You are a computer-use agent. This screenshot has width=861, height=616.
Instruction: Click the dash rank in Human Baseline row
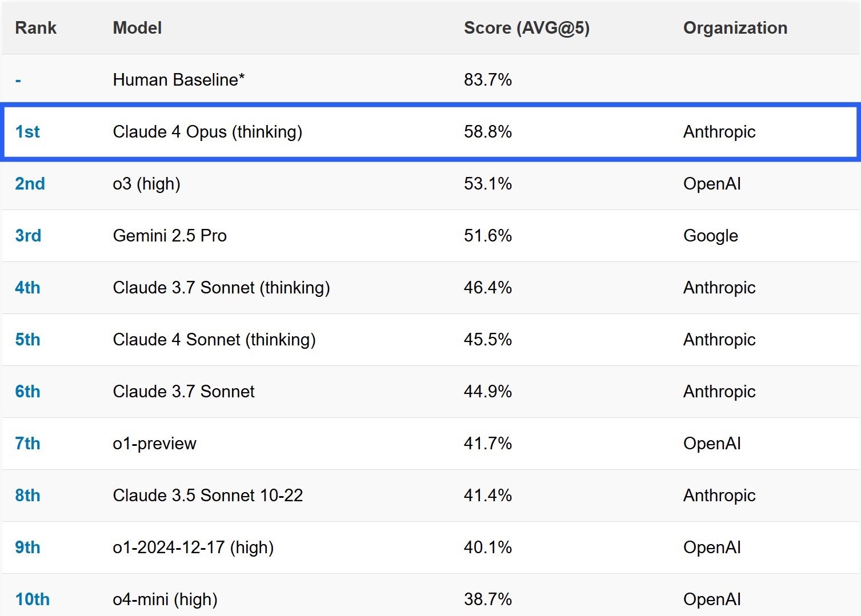click(18, 80)
